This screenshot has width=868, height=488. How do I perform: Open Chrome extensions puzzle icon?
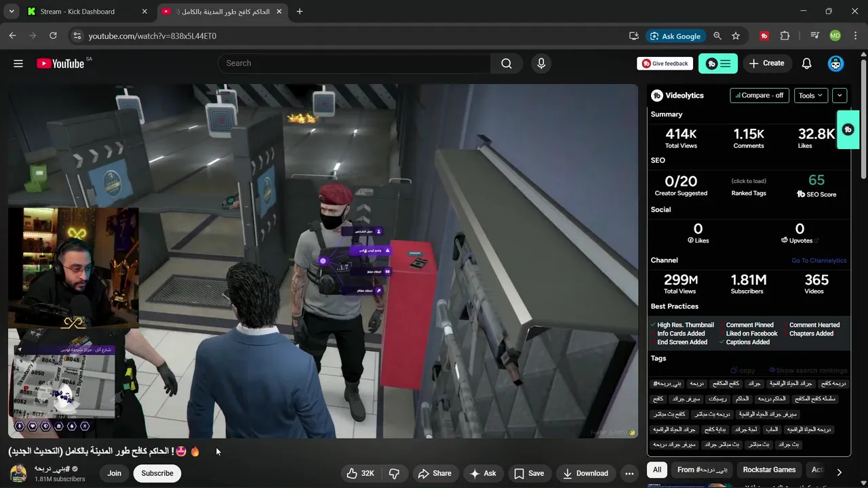785,36
